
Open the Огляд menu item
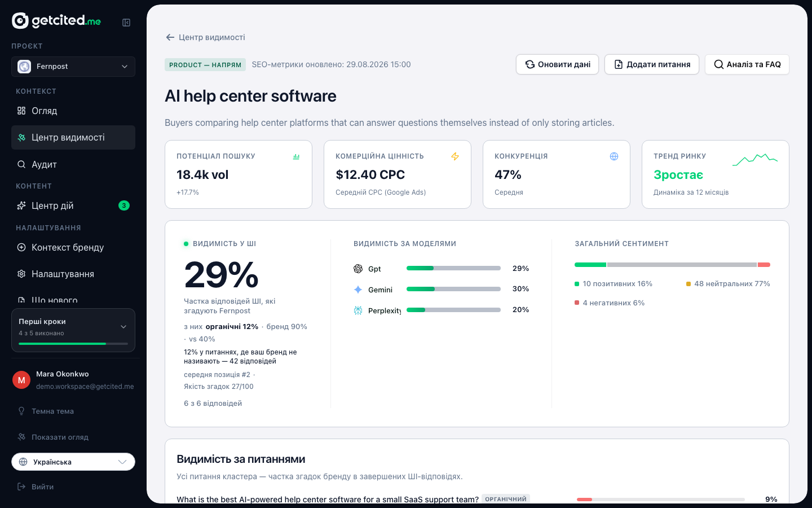73,111
